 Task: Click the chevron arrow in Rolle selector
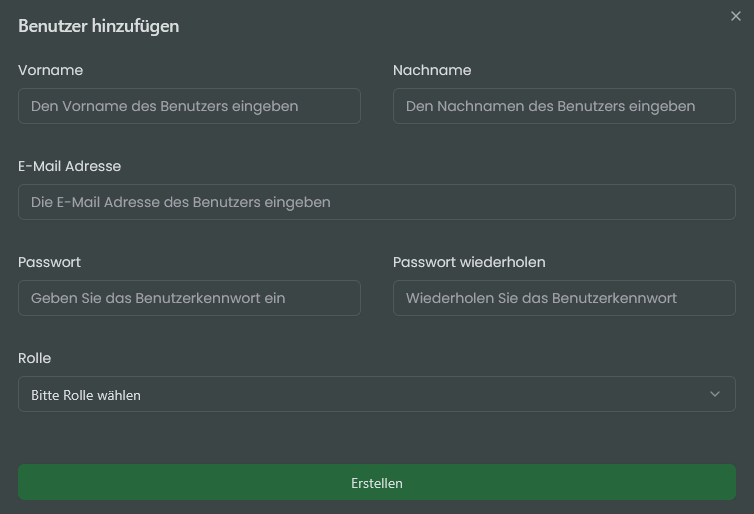(715, 394)
